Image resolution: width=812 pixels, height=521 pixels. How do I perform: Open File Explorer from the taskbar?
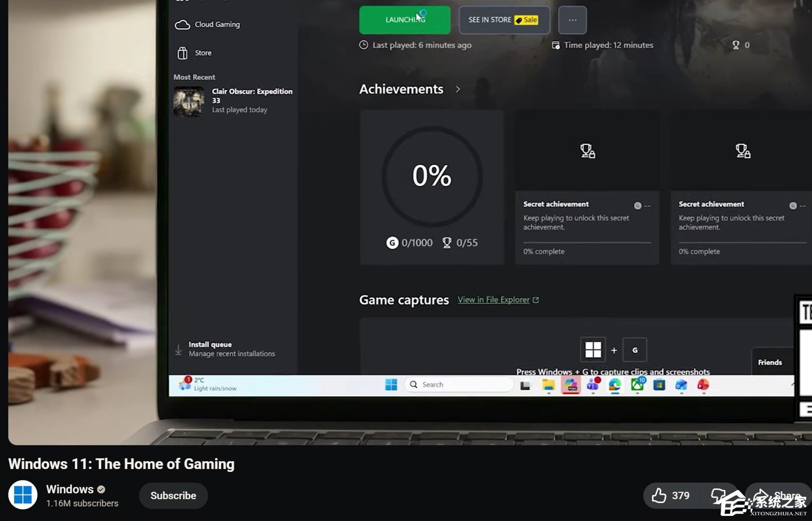click(548, 385)
